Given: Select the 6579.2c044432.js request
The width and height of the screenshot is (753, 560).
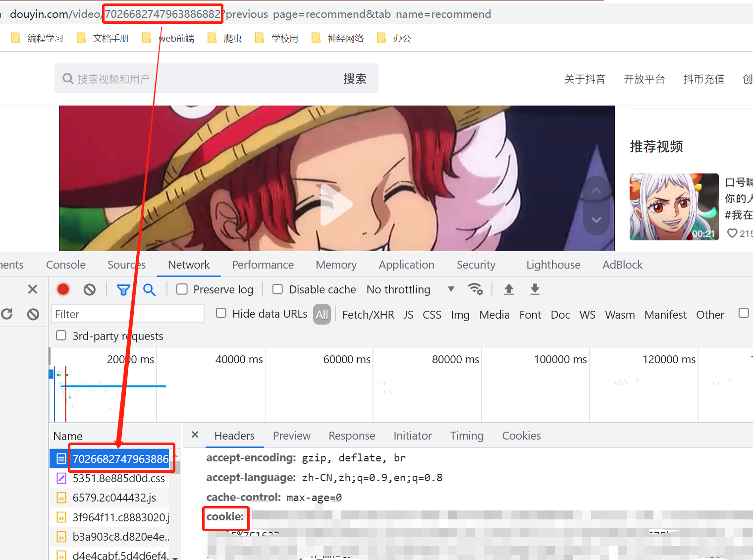Looking at the screenshot, I should pyautogui.click(x=110, y=498).
